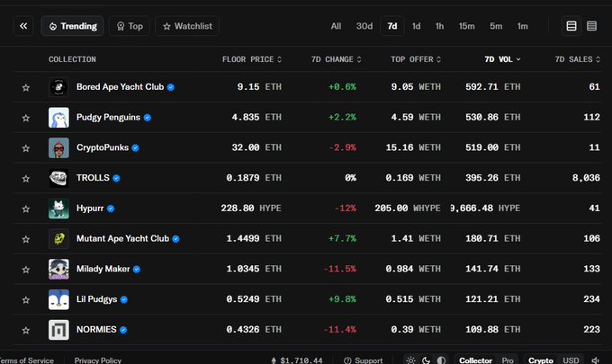The width and height of the screenshot is (612, 364).
Task: Select the light theme sun icon
Action: pos(410,360)
